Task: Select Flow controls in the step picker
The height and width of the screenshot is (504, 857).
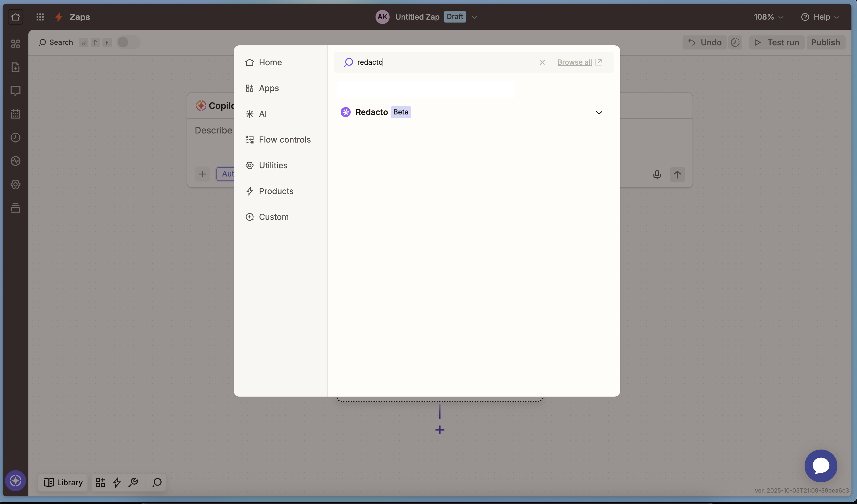Action: (x=284, y=140)
